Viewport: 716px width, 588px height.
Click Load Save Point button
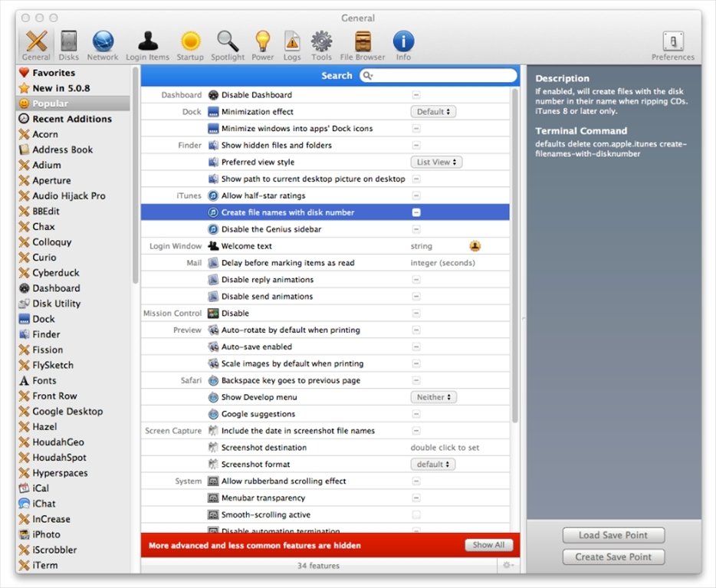[613, 535]
